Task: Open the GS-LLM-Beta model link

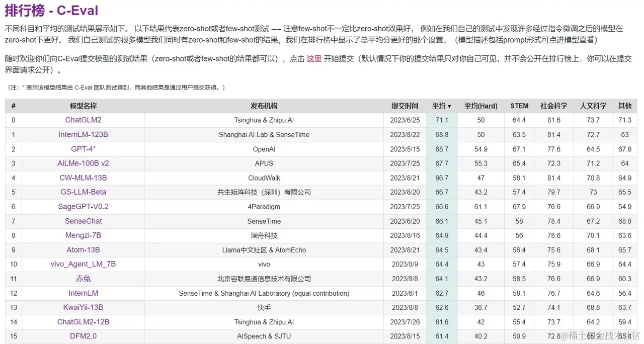Action: click(x=83, y=192)
